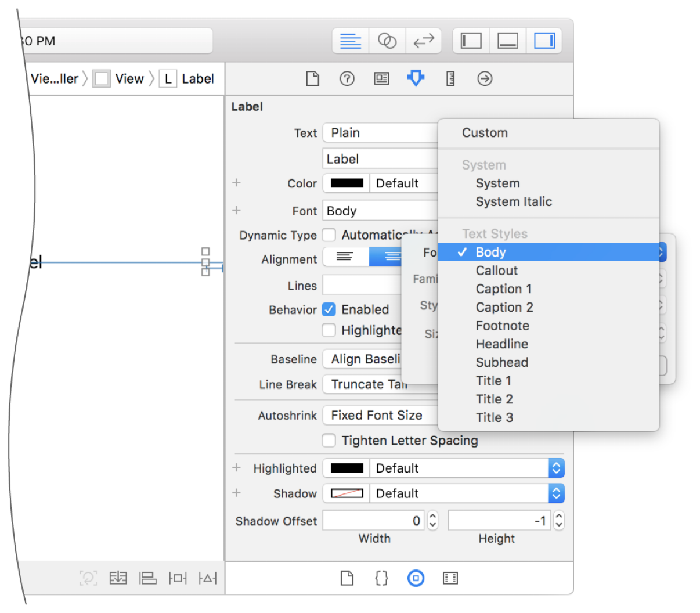Toggle the Highlighted behavior checkbox
The image size is (700, 613).
pyautogui.click(x=329, y=330)
